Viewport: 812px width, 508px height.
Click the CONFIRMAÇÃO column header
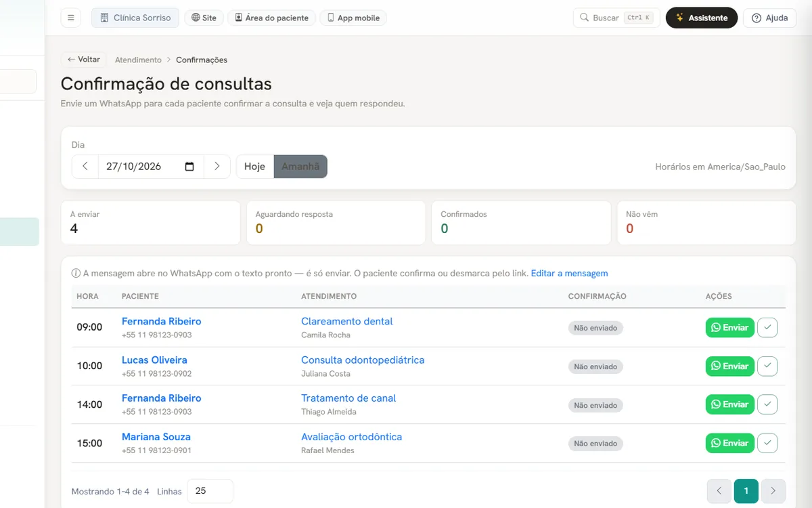click(x=597, y=297)
